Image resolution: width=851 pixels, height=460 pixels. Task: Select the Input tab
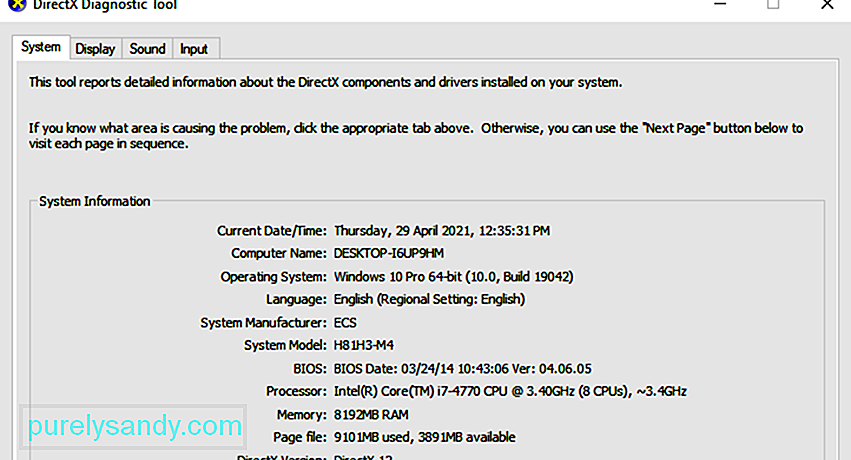(x=194, y=49)
